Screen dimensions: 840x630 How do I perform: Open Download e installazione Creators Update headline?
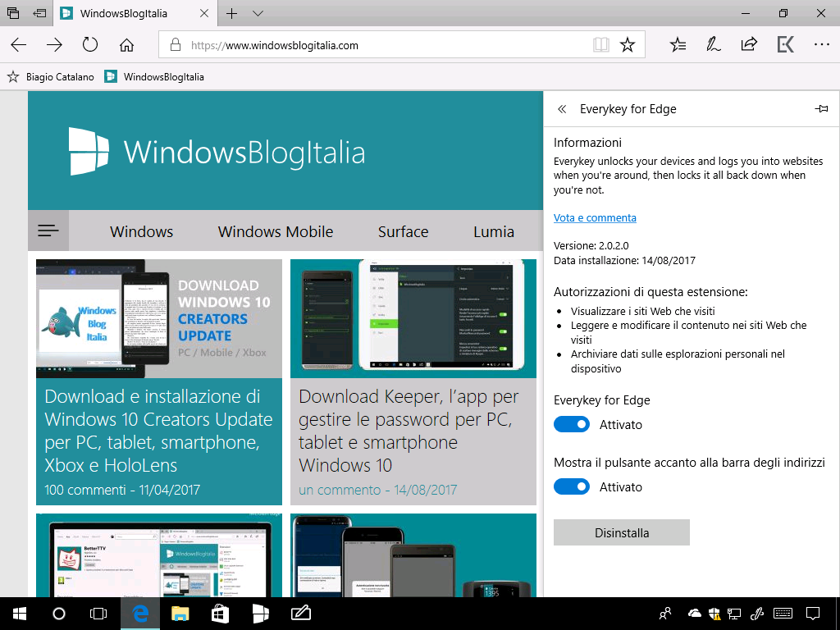(x=158, y=431)
